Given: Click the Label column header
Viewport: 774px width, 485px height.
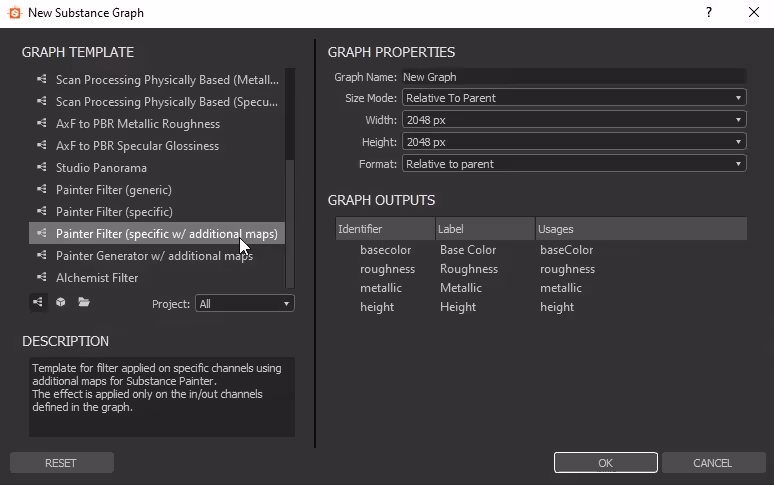Looking at the screenshot, I should tap(485, 229).
